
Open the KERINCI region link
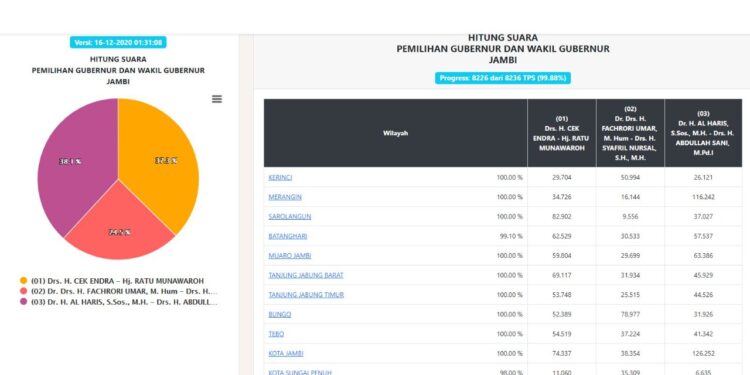tap(280, 177)
